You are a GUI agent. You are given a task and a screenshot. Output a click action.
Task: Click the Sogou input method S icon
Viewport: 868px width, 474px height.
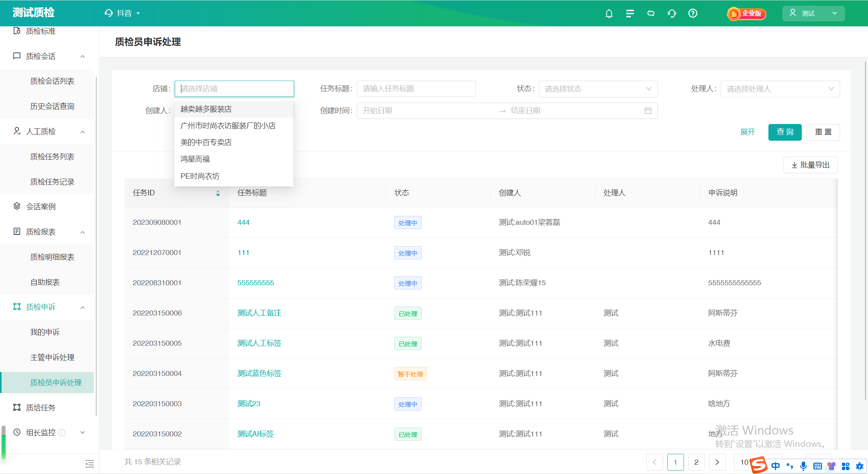759,465
